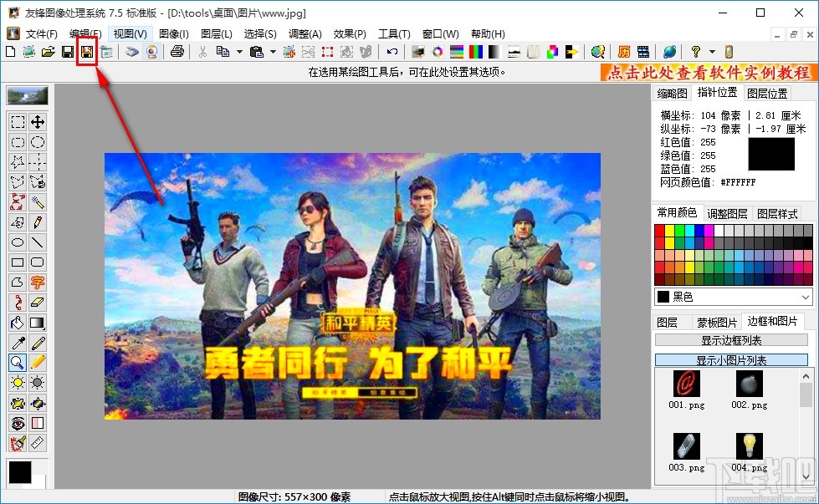Click the 显示小图片列表 button

[731, 360]
